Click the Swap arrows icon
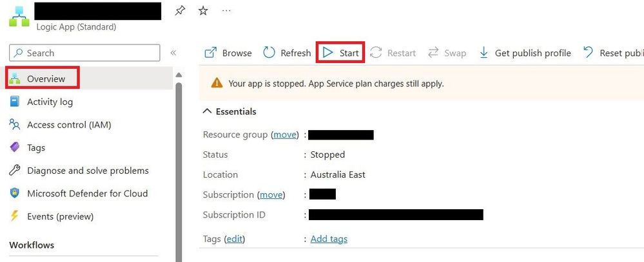The height and width of the screenshot is (262, 644). click(433, 53)
